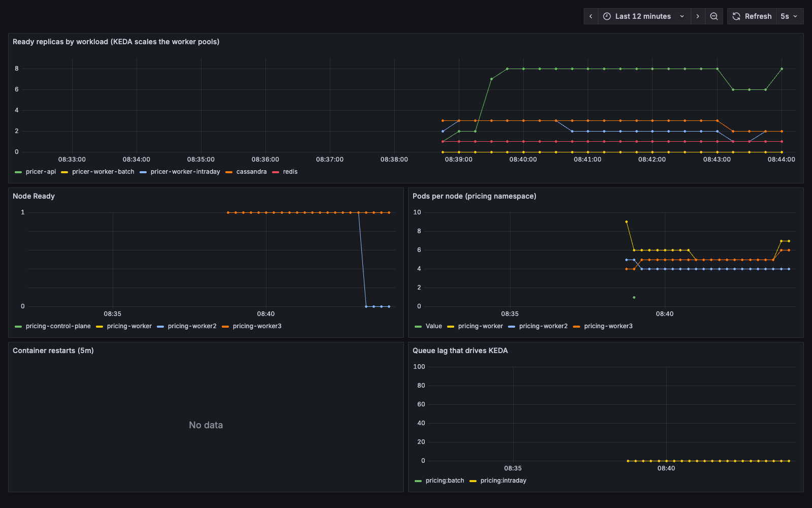This screenshot has width=812, height=508.
Task: Click the pricer-api color swatch in legend
Action: pos(18,172)
